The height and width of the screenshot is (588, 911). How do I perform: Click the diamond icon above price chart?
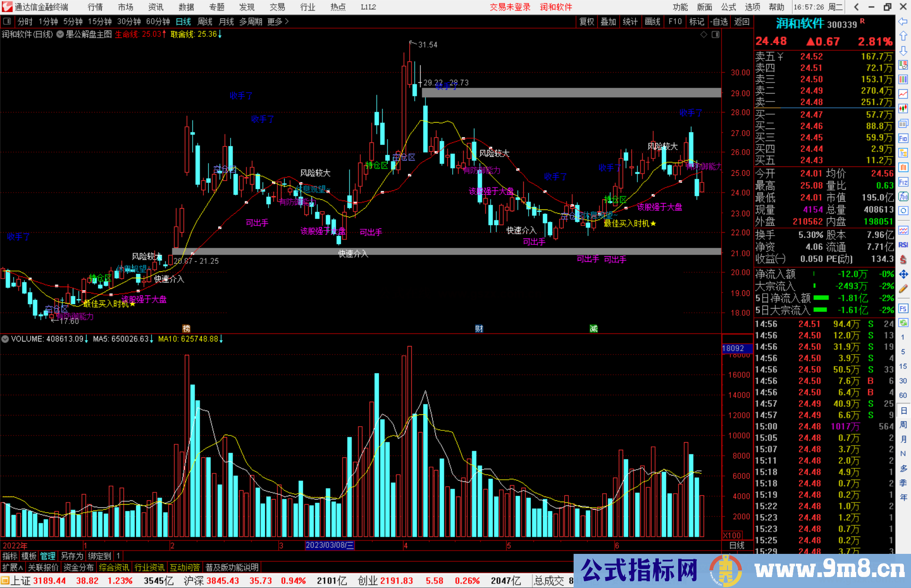[x=703, y=35]
